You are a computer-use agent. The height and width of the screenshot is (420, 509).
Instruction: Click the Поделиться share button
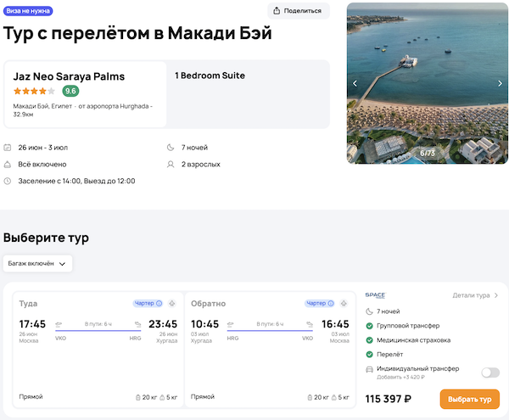point(298,11)
